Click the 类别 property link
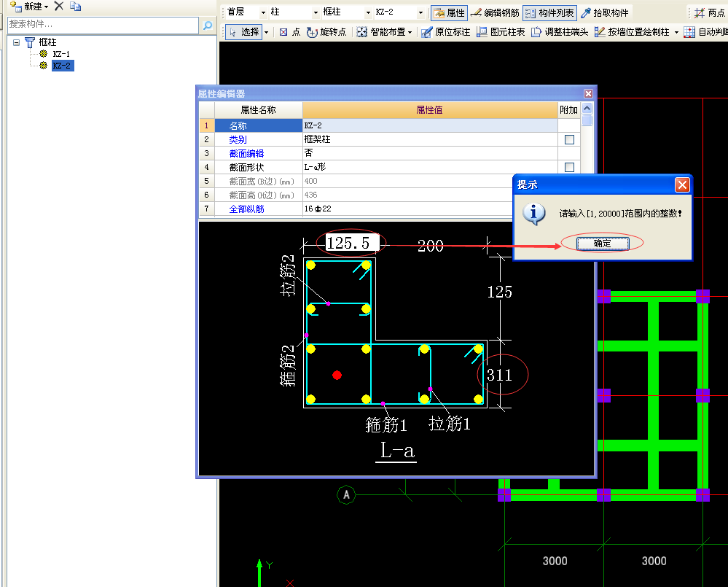Image resolution: width=728 pixels, height=587 pixels. click(238, 140)
